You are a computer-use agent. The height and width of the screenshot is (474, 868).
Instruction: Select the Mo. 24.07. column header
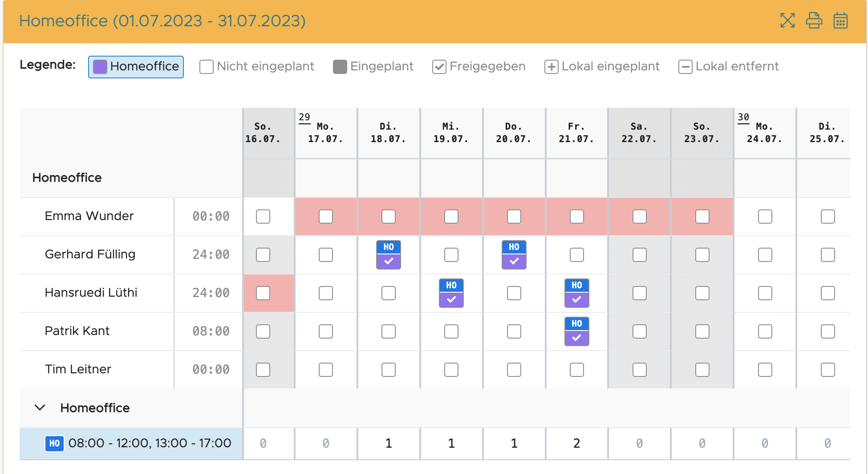coord(764,133)
